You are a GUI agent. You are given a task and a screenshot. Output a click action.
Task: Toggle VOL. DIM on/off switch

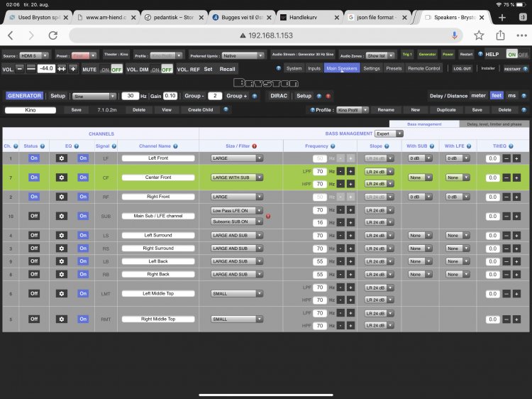click(x=162, y=70)
